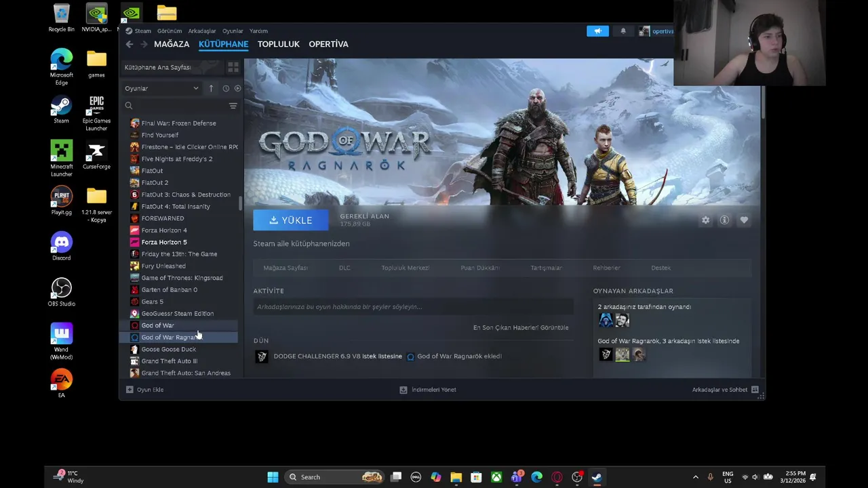Sort the games list by recent activity
Screen dimensions: 868x488
[x=226, y=88]
